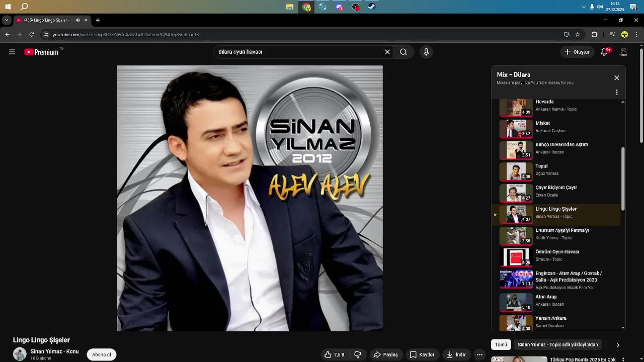Install app icon in the address bar
The width and height of the screenshot is (644, 362).
(567, 35)
